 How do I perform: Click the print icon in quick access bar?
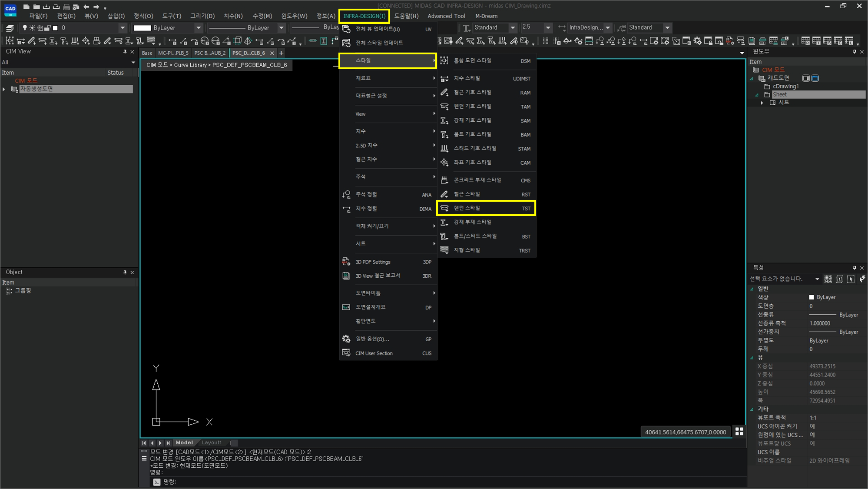click(66, 7)
